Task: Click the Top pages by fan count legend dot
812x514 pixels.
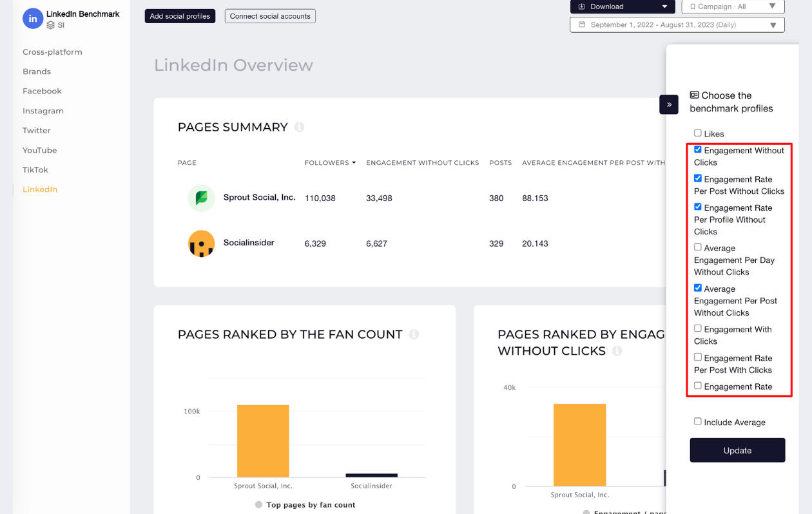Action: 258,505
